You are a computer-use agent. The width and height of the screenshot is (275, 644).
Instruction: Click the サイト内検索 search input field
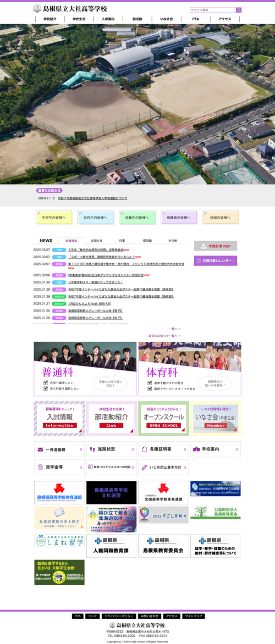[x=213, y=10]
